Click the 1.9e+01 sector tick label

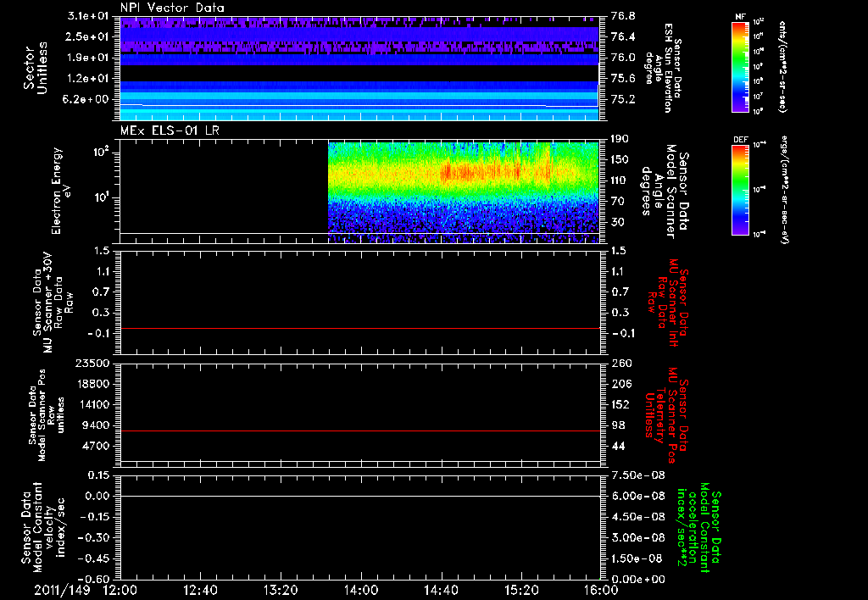87,58
